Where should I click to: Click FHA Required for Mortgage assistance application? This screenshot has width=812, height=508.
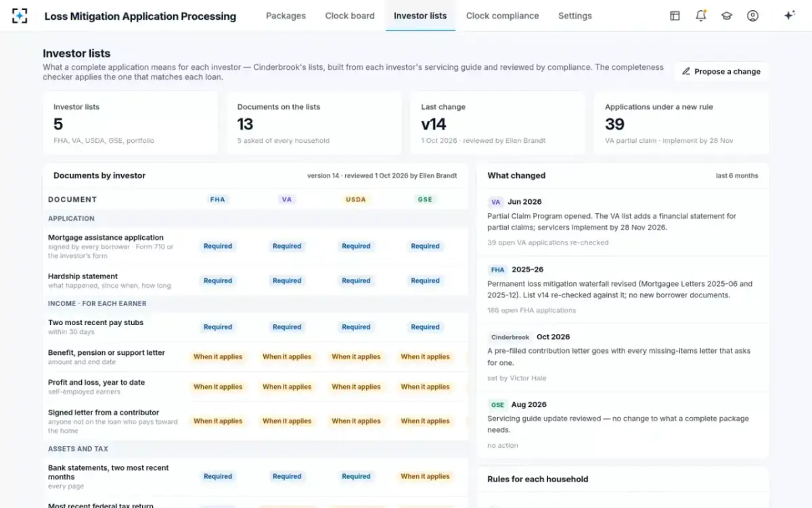click(x=218, y=247)
